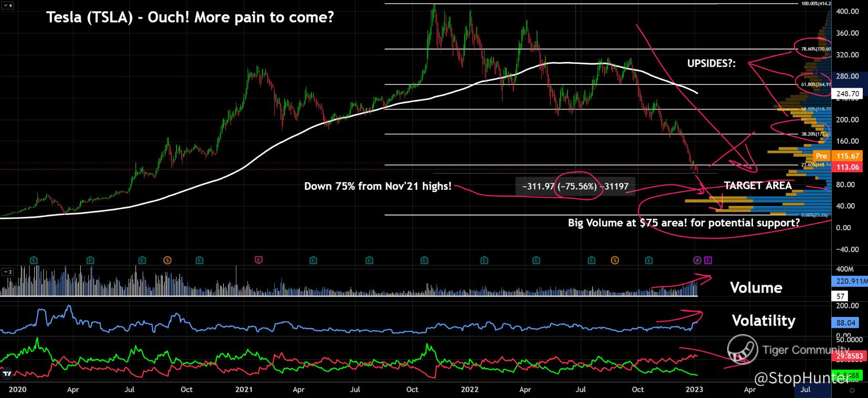Open the earnings marker just after Apr 2020
This screenshot has width=868, height=398.
90,260
